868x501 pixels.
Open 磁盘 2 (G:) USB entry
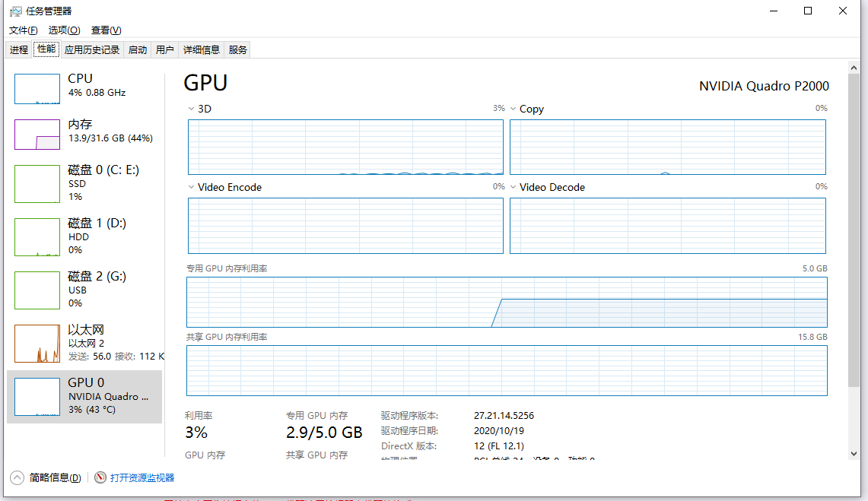[84, 289]
